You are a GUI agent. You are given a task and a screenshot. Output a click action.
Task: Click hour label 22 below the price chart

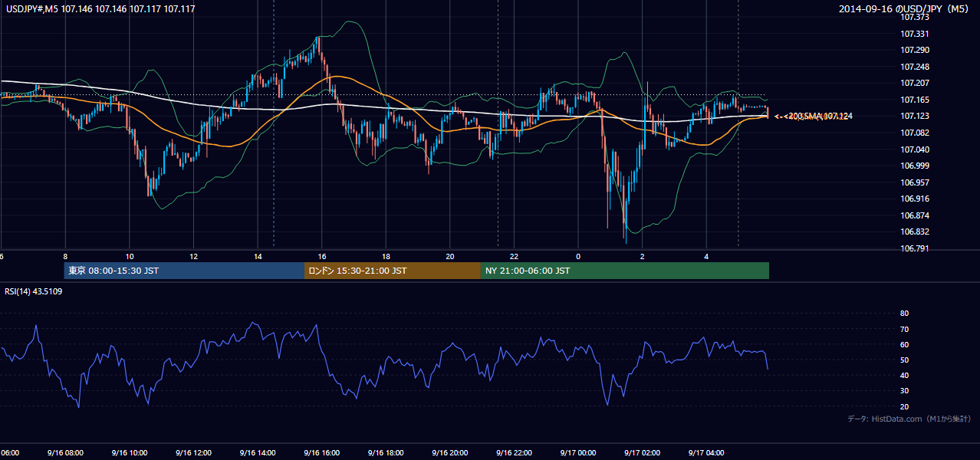pos(515,257)
